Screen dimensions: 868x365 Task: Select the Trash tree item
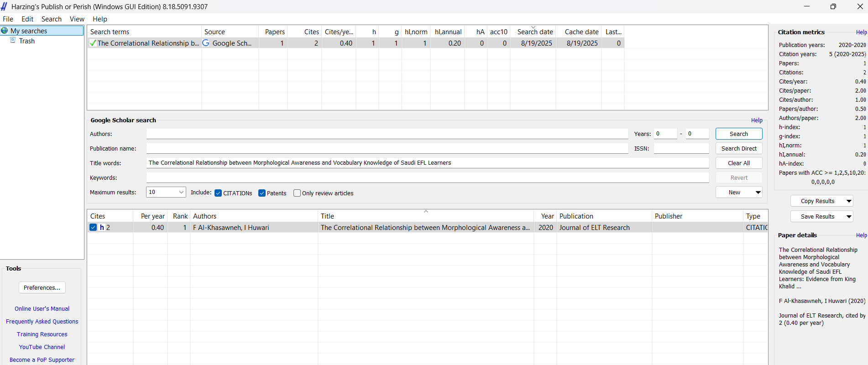tap(27, 41)
